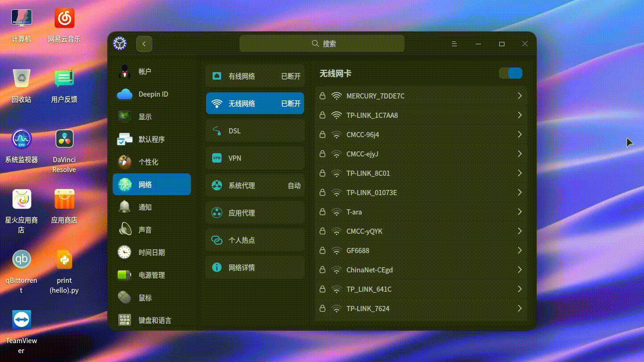Screen dimensions: 644x362
Task: Open 键盘和语言 settings in the sidebar
Action: click(152, 321)
